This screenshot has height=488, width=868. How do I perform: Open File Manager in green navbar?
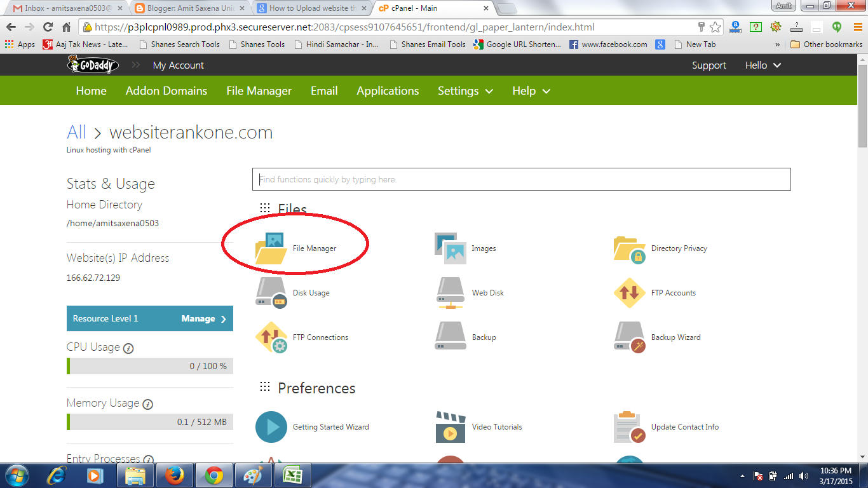pos(259,91)
